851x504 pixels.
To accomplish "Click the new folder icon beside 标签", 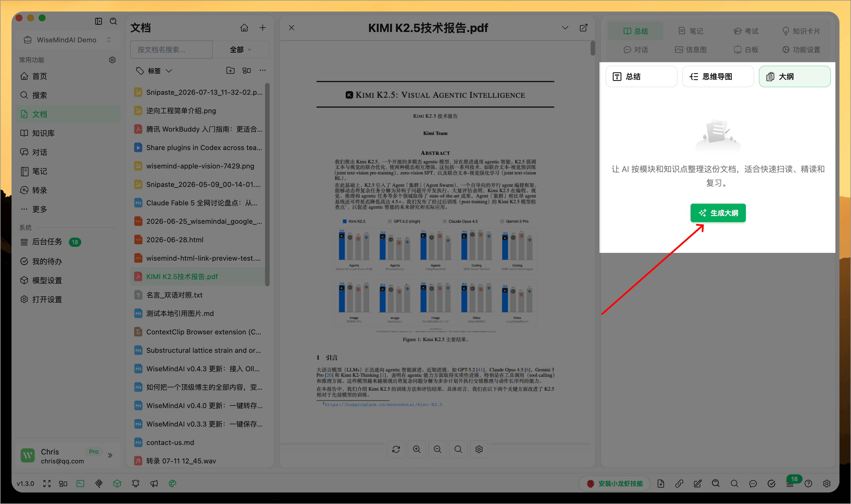I will click(x=230, y=70).
